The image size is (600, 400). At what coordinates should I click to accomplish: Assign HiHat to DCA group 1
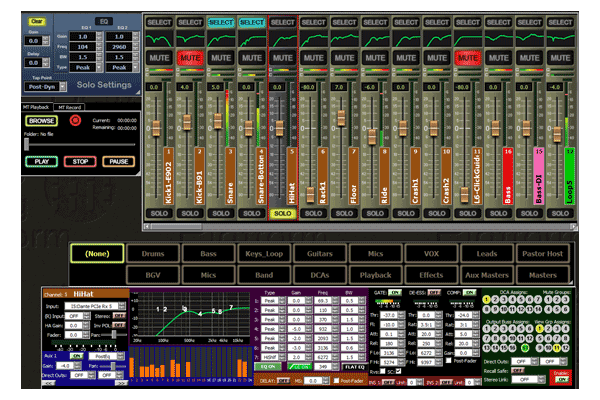pyautogui.click(x=486, y=299)
